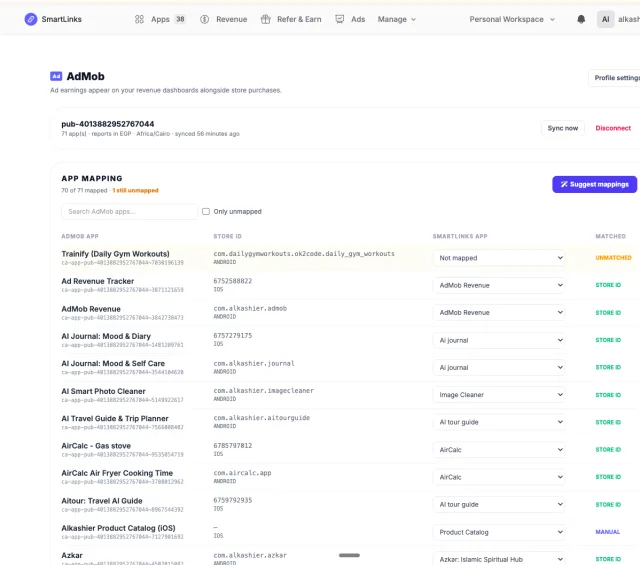Click the Ads icon in navbar
The image size is (640, 565).
coord(340,19)
